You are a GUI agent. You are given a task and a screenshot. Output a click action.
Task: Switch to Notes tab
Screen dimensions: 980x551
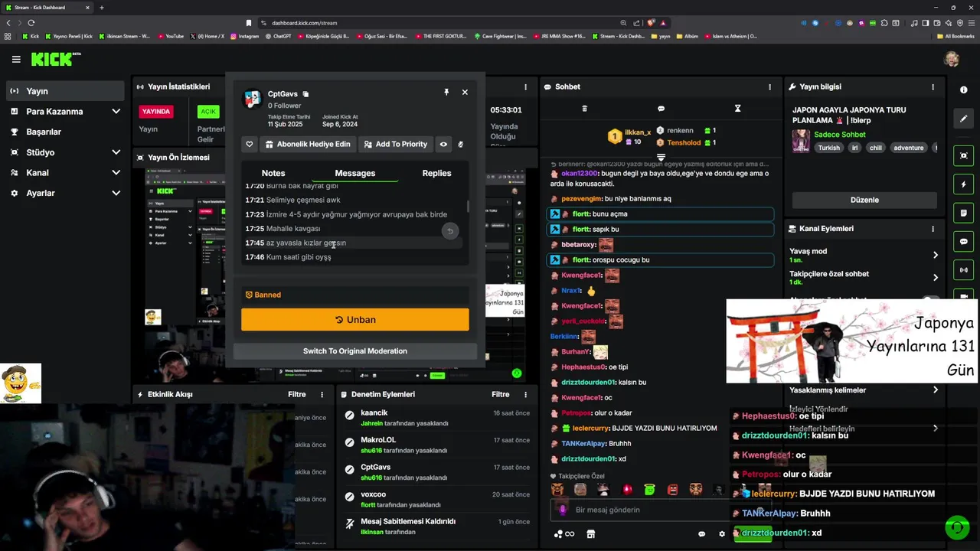tap(273, 173)
